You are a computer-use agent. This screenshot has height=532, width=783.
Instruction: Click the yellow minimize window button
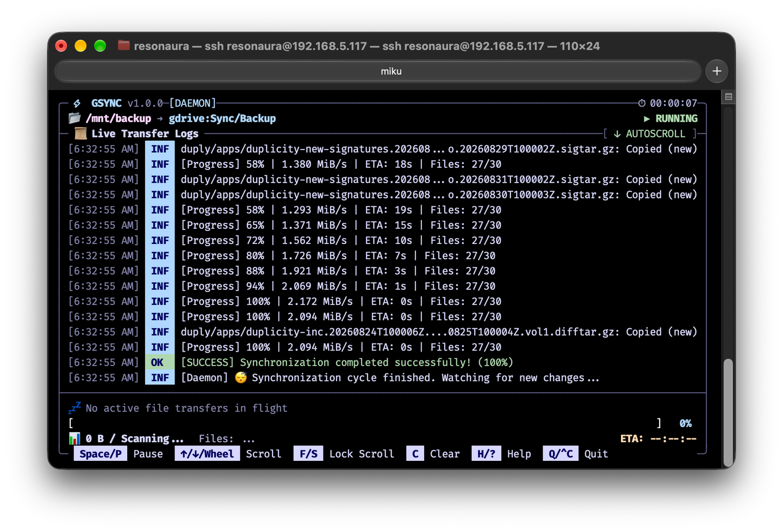click(x=80, y=46)
